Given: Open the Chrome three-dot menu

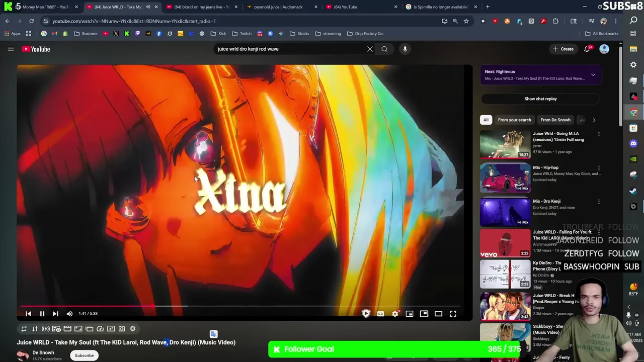Looking at the screenshot, I should [x=615, y=21].
